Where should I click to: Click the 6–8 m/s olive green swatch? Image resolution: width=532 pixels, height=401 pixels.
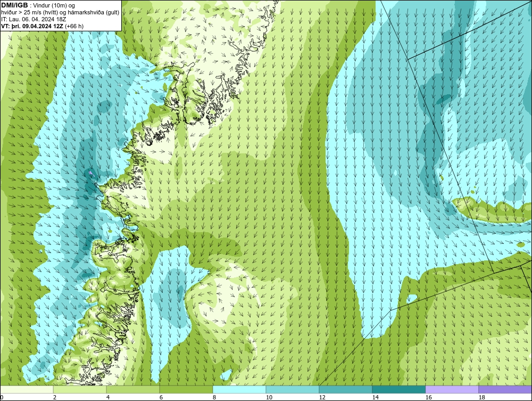coord(186,389)
